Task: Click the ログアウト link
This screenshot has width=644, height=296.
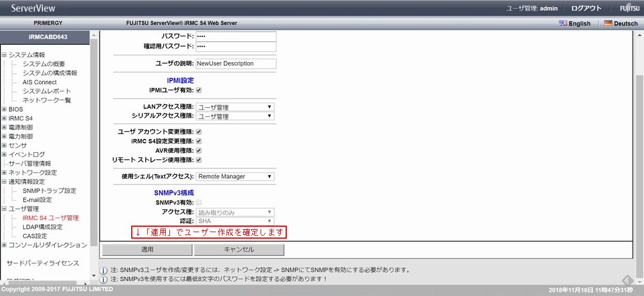Action: (586, 8)
